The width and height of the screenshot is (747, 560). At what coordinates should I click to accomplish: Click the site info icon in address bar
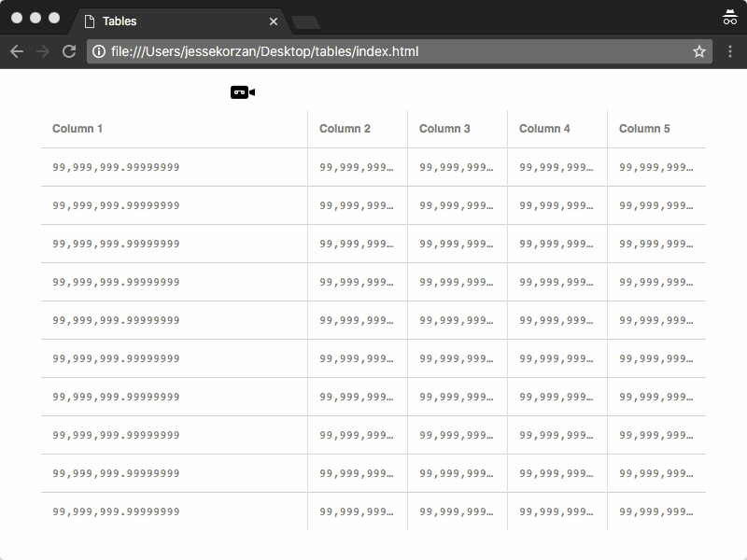(x=99, y=51)
